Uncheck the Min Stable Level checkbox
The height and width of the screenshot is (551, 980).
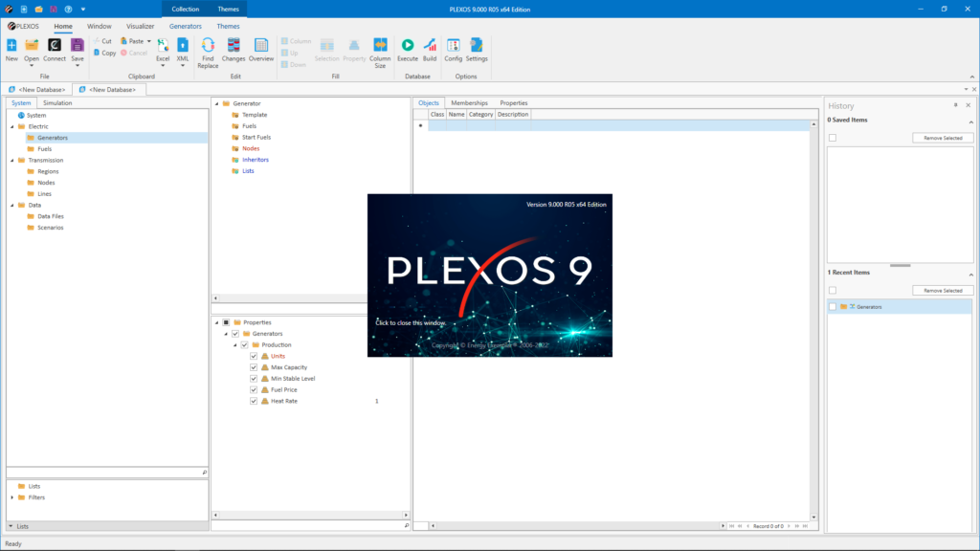pos(254,379)
